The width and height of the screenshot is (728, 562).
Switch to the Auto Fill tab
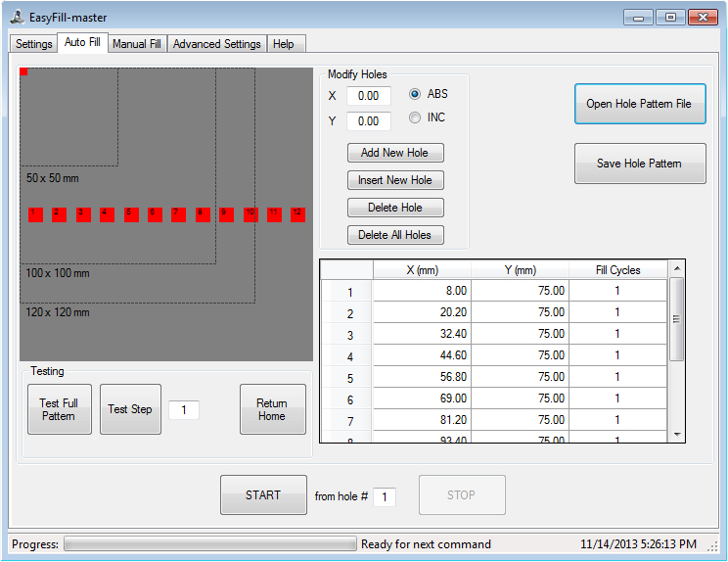click(82, 42)
